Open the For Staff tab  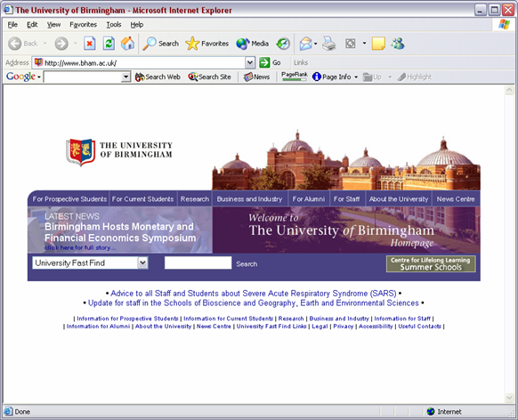pos(346,198)
